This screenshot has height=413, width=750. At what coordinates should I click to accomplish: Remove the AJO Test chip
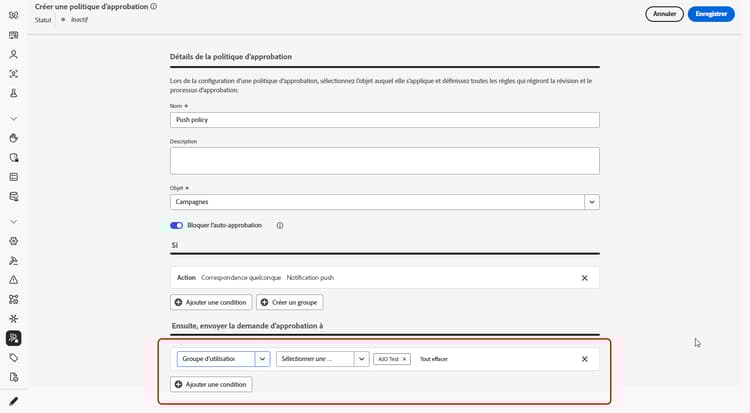405,359
